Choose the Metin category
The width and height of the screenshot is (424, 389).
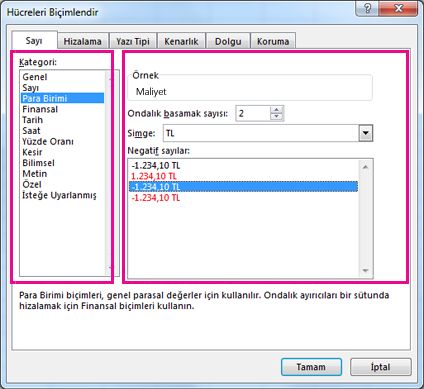63,174
